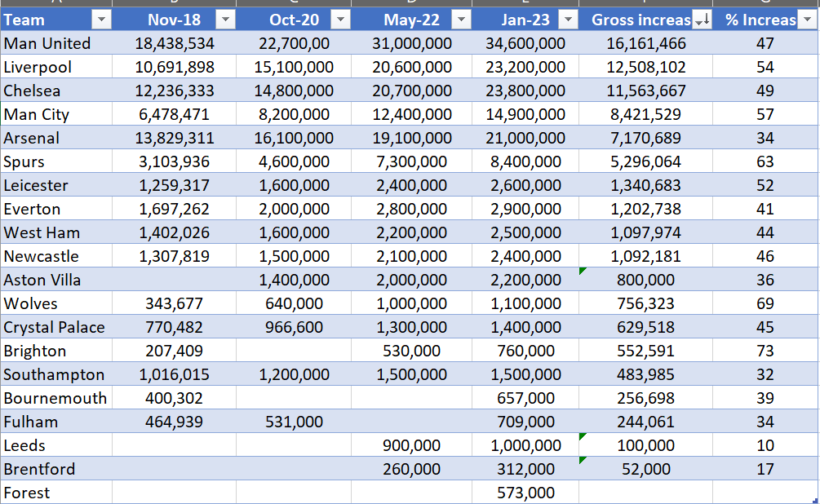Select the Bournemouth team cell
The image size is (820, 504).
click(x=56, y=398)
